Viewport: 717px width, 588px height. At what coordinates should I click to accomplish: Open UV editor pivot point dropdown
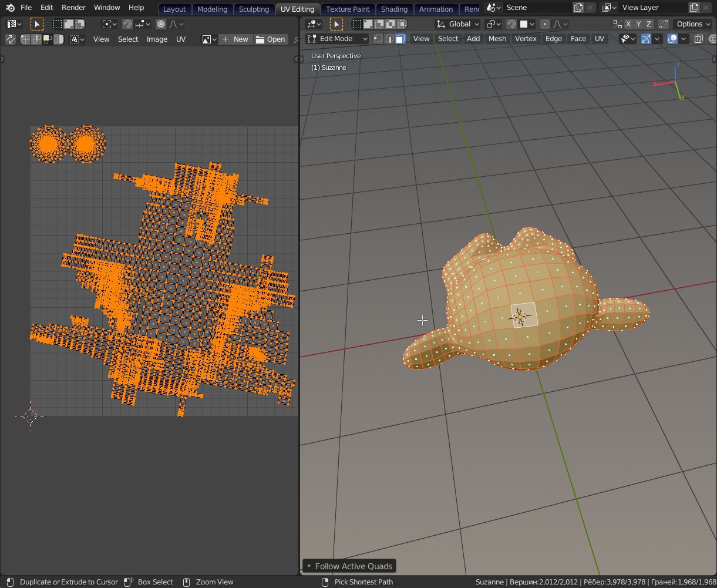[109, 24]
